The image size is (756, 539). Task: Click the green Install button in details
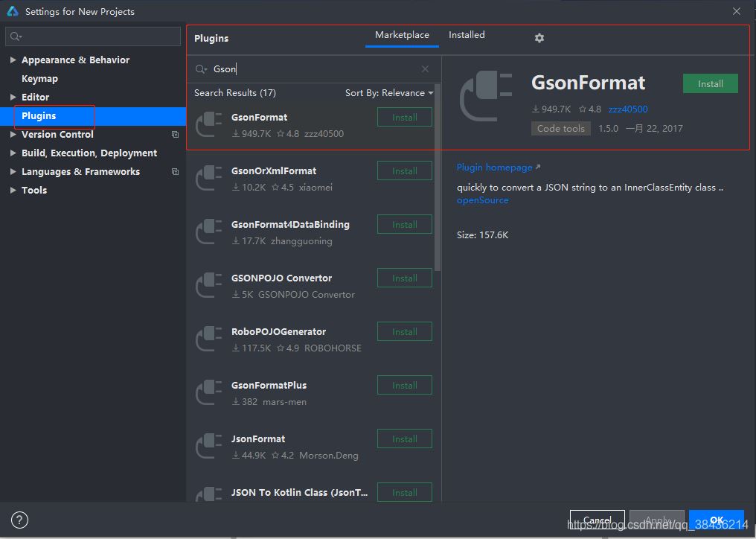[710, 83]
